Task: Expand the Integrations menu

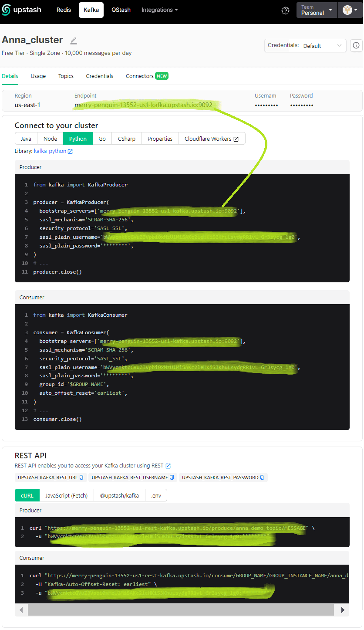Action: pos(159,10)
